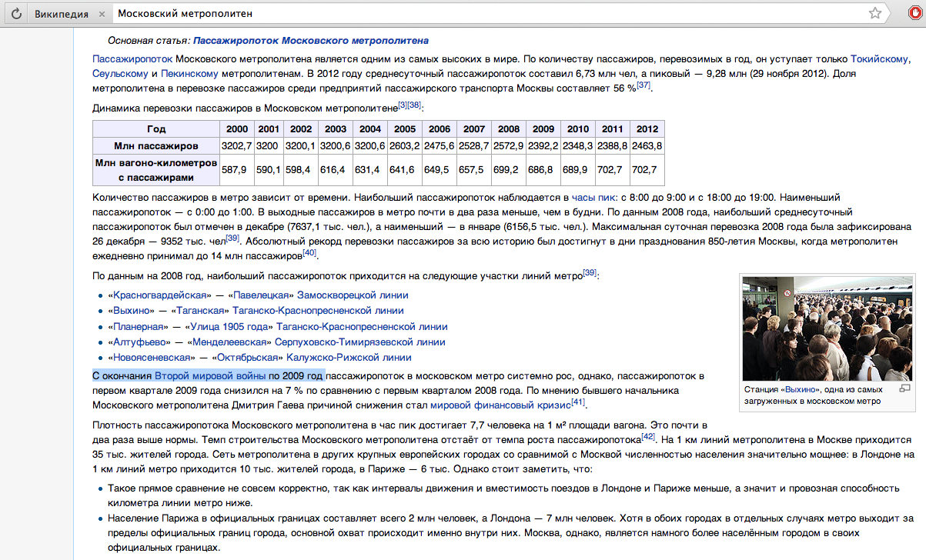The image size is (926, 560).
Task: Switch to the Википедия tab
Action: [60, 14]
